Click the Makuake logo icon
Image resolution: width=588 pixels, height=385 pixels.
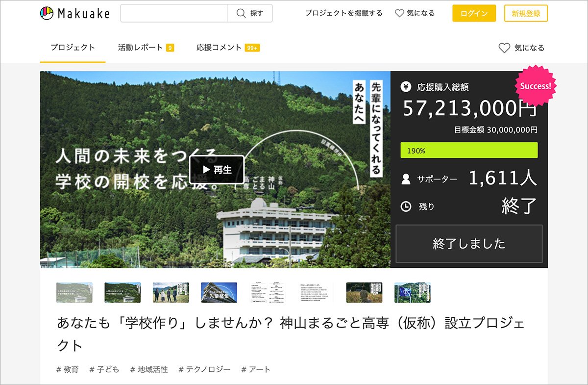[47, 13]
